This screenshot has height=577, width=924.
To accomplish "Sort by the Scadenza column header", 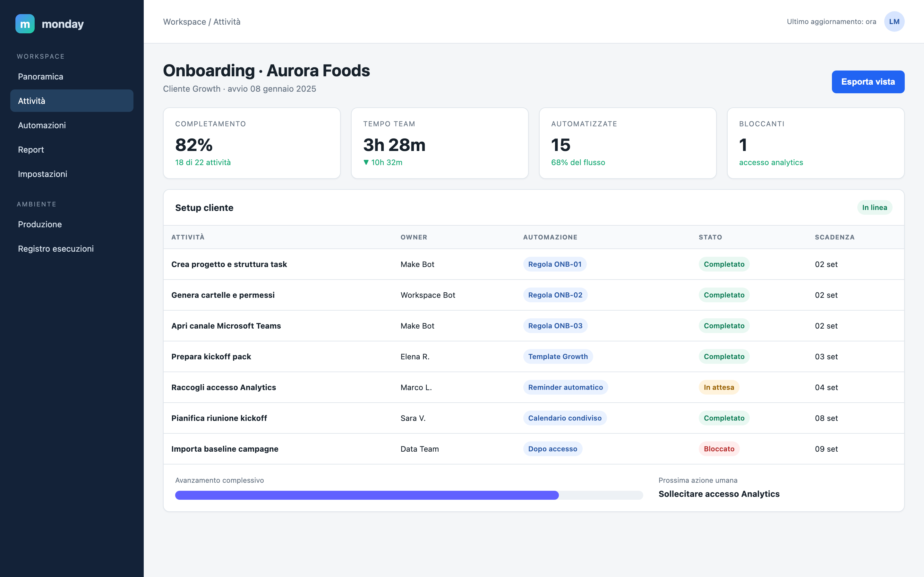I will (835, 237).
